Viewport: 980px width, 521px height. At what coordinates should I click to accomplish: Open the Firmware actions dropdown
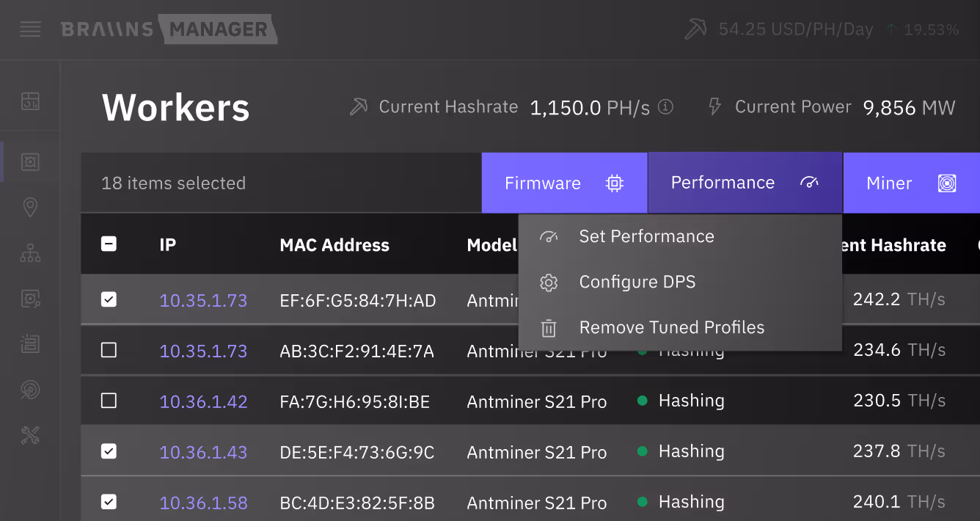[x=564, y=183]
